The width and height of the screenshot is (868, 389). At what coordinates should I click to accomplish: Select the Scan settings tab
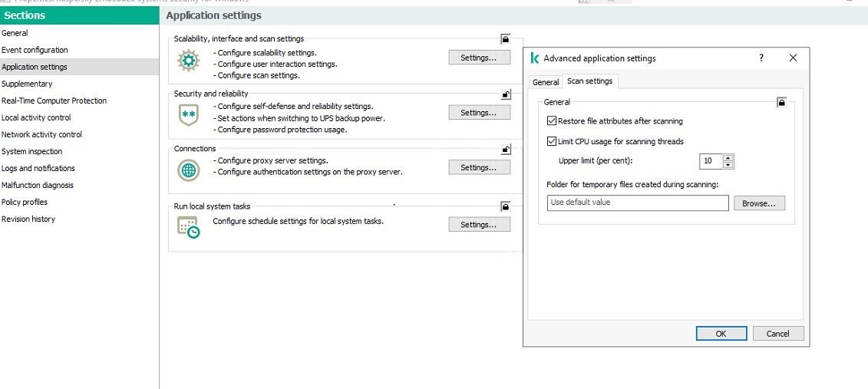pyautogui.click(x=589, y=81)
